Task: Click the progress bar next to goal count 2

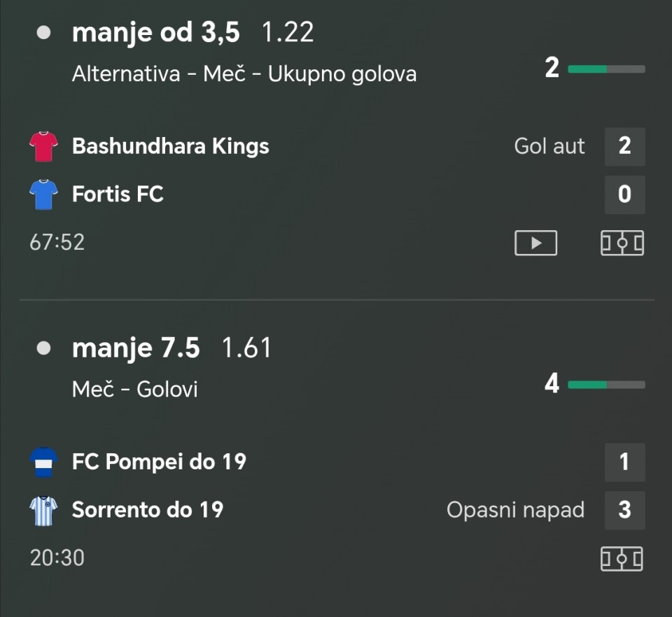Action: [x=606, y=69]
